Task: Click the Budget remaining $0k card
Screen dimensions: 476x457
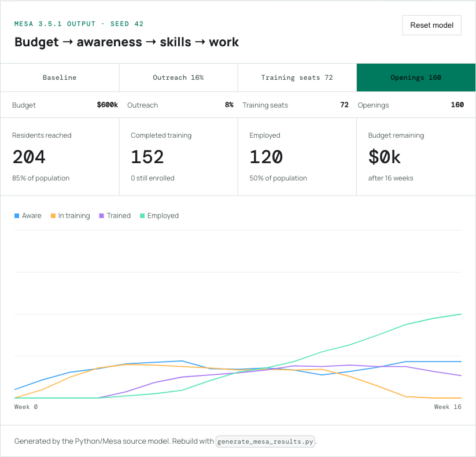Action: 416,157
